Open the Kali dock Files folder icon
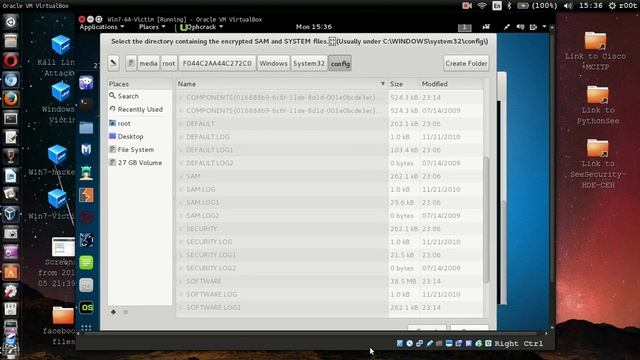The width and height of the screenshot is (640, 360). [86, 128]
